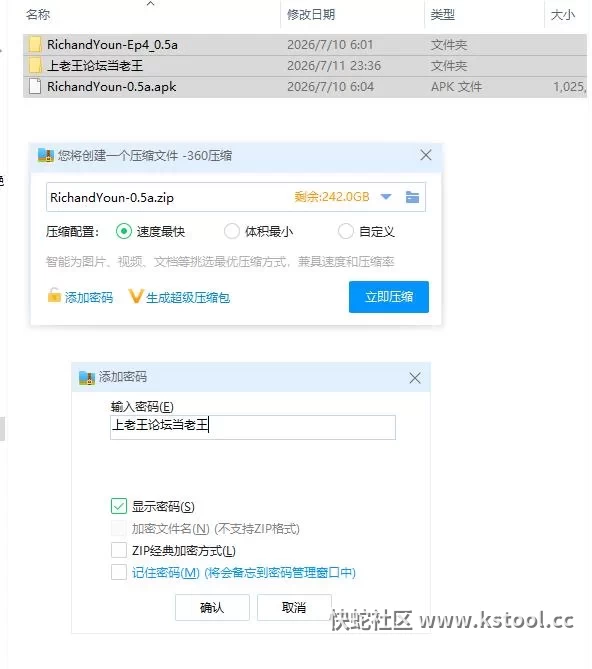Click the 立即压缩 button

point(389,297)
